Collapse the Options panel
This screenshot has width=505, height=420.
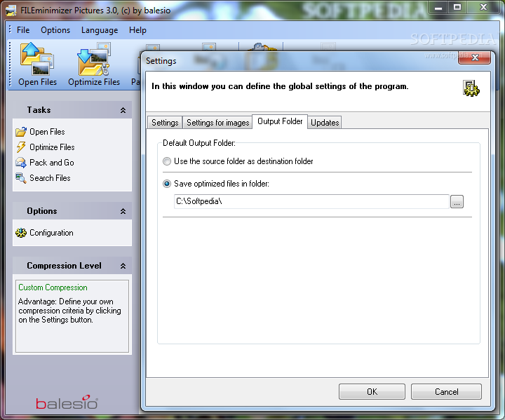(x=123, y=211)
